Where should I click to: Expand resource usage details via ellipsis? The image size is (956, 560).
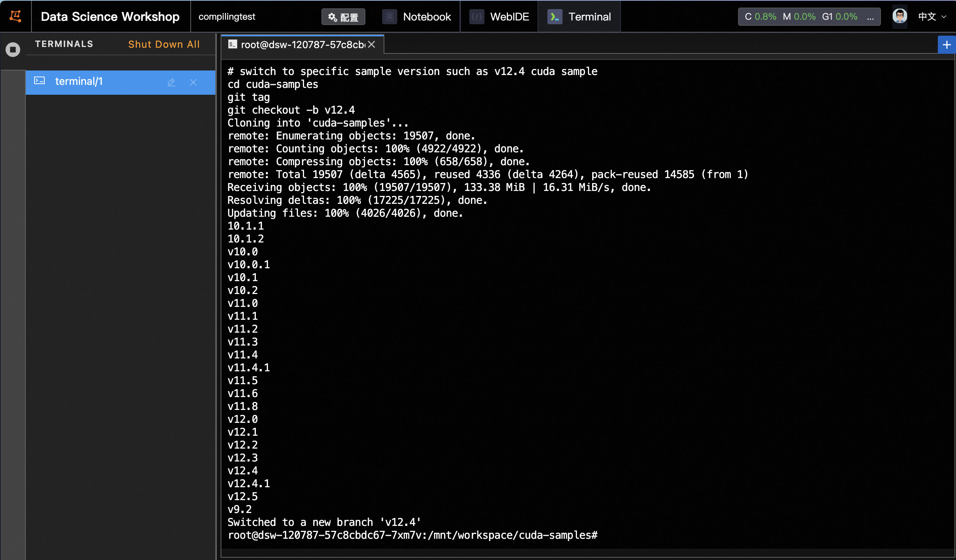point(870,17)
